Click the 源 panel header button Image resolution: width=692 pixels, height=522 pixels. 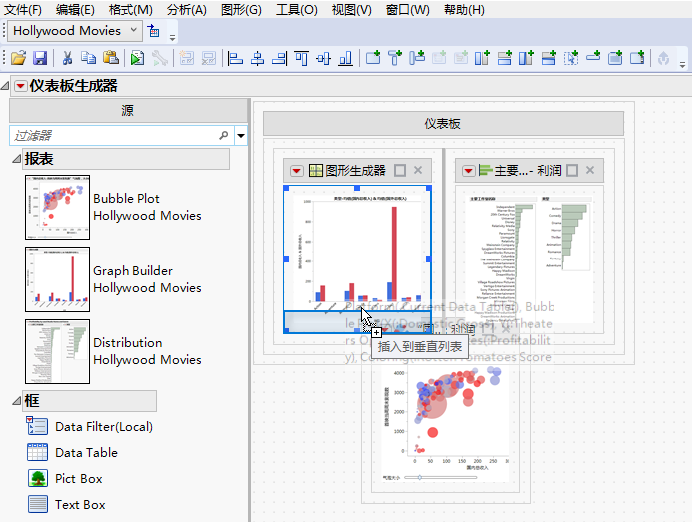tap(128, 110)
